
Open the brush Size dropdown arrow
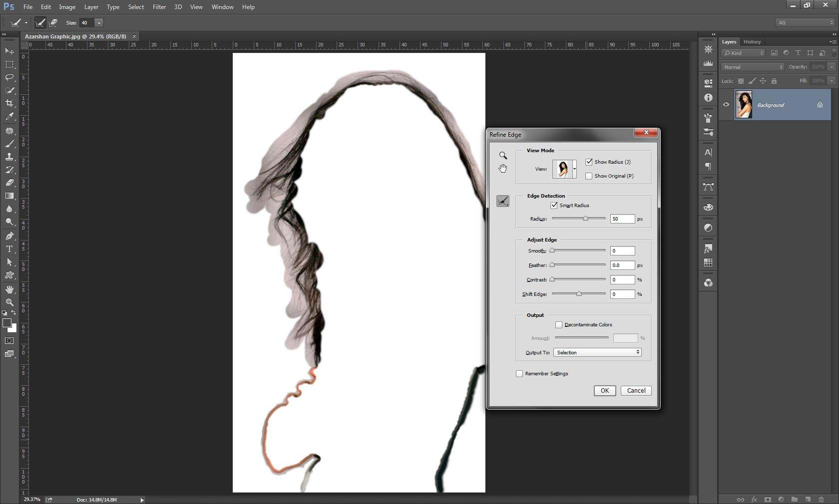(99, 23)
